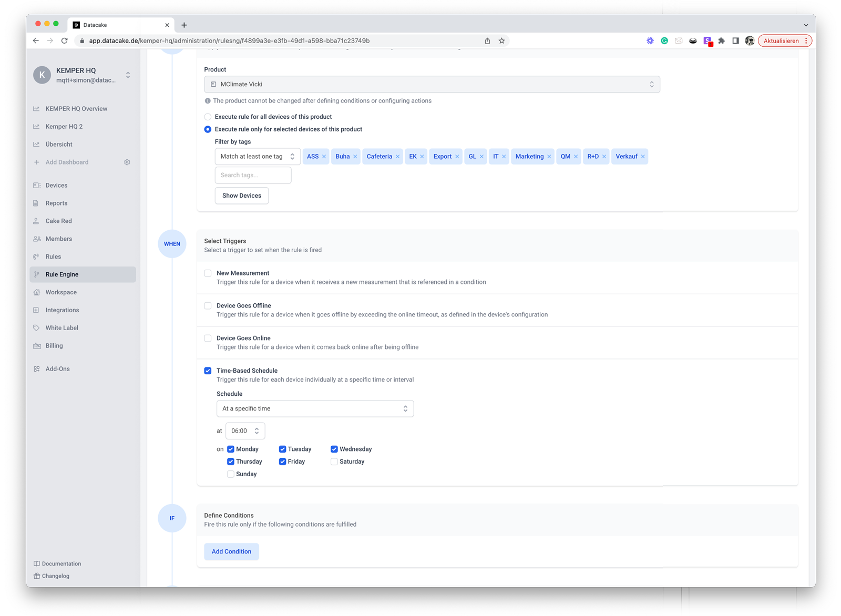Uncheck Tuesday in schedule days
Viewport: 841px width, 616px height.
coord(282,449)
